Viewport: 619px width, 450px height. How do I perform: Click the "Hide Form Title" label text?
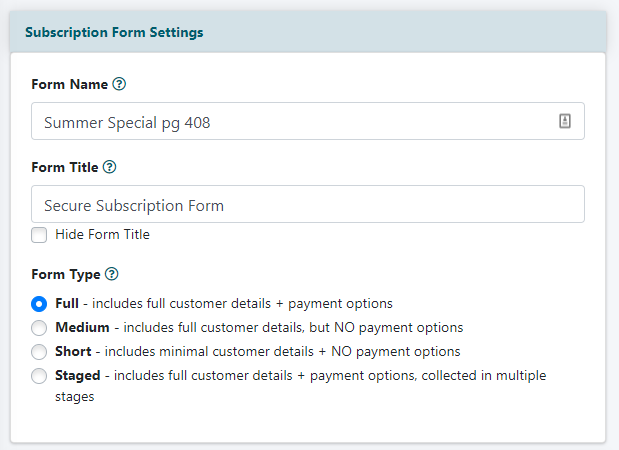[x=102, y=235]
